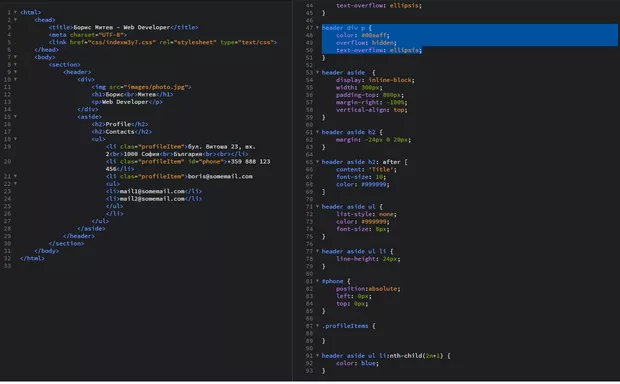The image size is (620, 384).
Task: Place cursor on 'position:absolute' declaration
Action: 368,289
